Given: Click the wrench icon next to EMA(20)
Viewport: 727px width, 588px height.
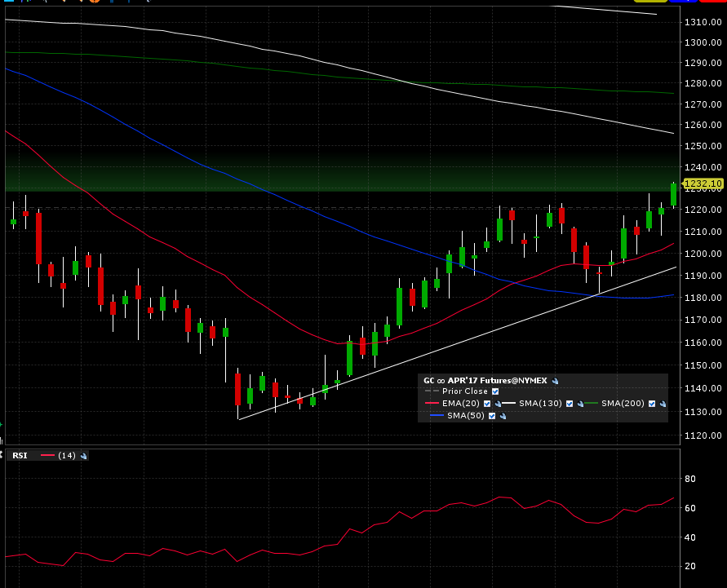Looking at the screenshot, I should pyautogui.click(x=498, y=404).
